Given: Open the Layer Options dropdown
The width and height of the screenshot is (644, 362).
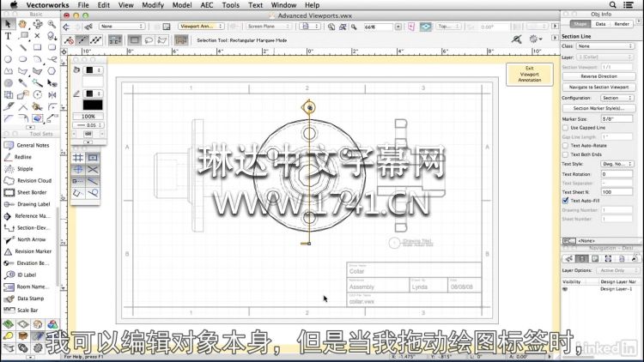Looking at the screenshot, I should (618, 271).
